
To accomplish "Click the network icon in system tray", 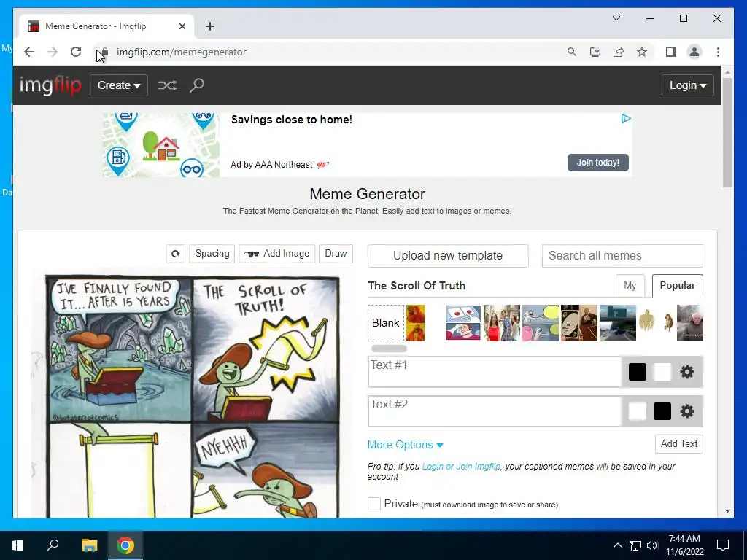I will click(x=635, y=545).
